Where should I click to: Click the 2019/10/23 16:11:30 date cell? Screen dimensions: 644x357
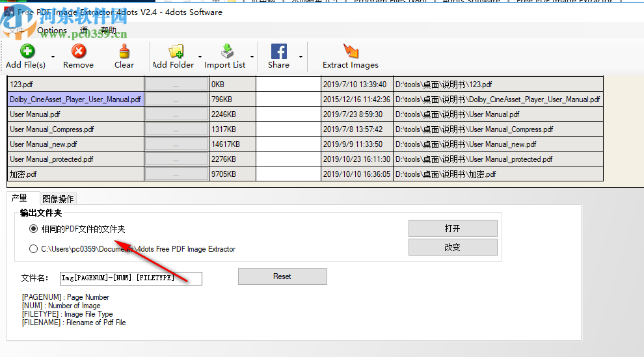coord(357,159)
